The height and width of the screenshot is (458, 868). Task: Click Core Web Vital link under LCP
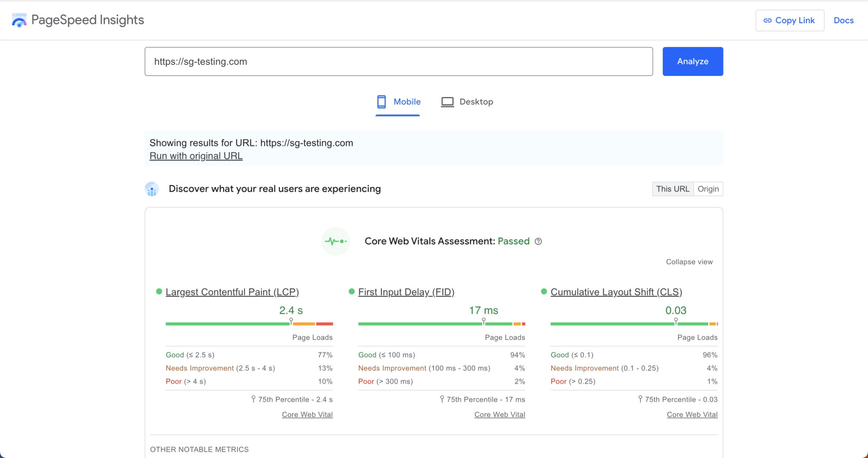click(x=307, y=415)
